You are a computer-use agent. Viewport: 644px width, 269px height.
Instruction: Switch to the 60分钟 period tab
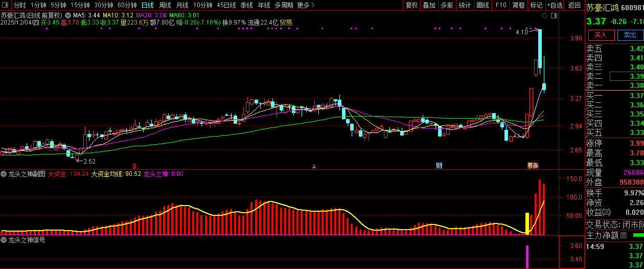127,5
